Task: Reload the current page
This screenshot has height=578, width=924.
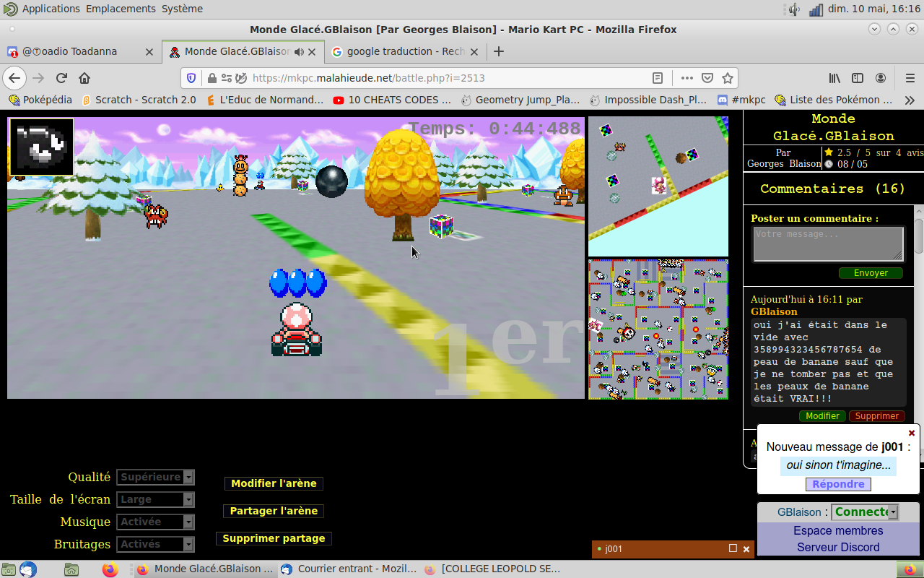Action: pos(61,78)
